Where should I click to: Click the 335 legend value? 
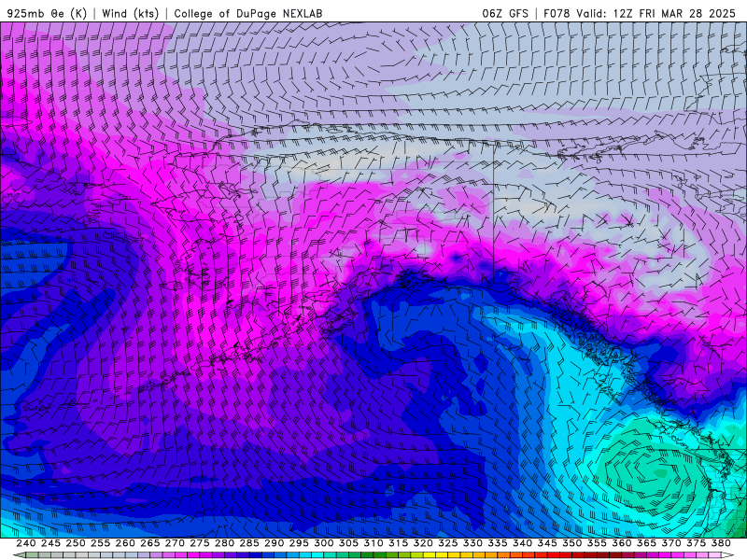click(498, 543)
